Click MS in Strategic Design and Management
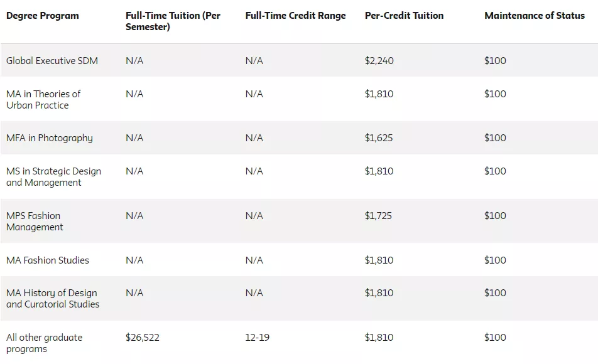The height and width of the screenshot is (364, 598). (53, 177)
